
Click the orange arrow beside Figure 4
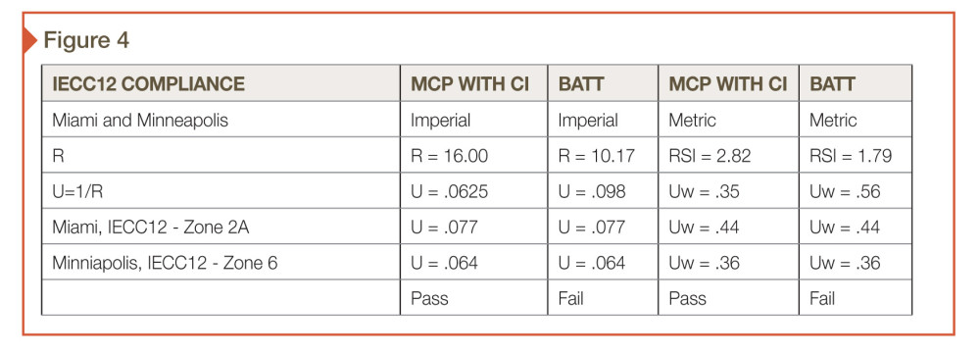(29, 41)
